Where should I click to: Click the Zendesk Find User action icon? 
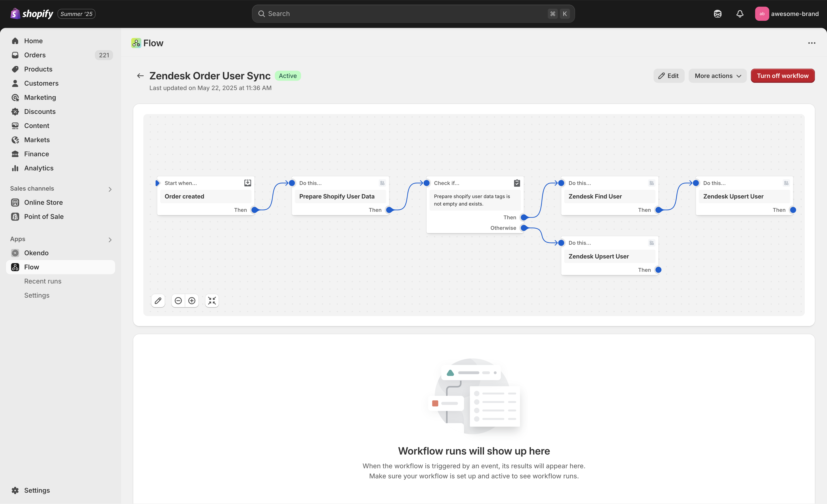coord(652,183)
